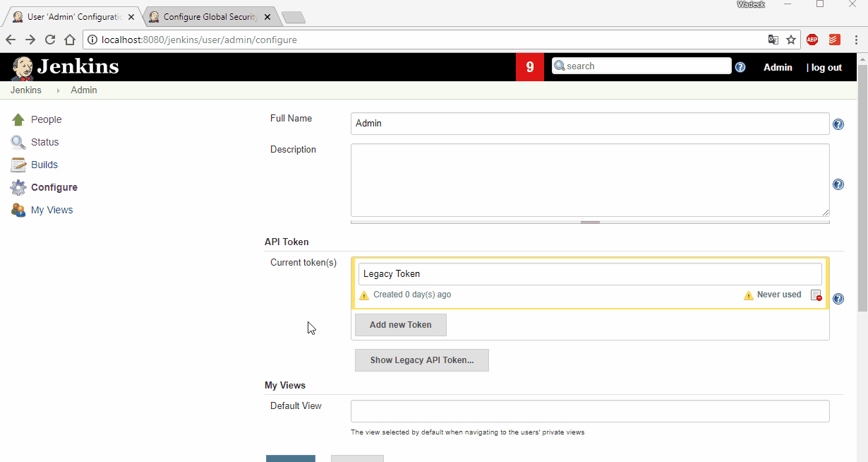Image resolution: width=868 pixels, height=462 pixels.
Task: Select the Configure gear icon
Action: click(18, 187)
